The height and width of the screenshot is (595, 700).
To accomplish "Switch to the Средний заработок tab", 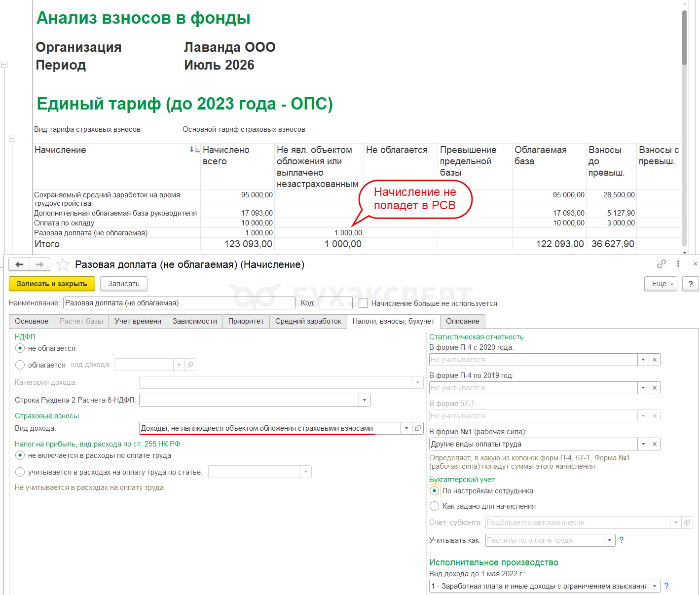I will pyautogui.click(x=308, y=321).
